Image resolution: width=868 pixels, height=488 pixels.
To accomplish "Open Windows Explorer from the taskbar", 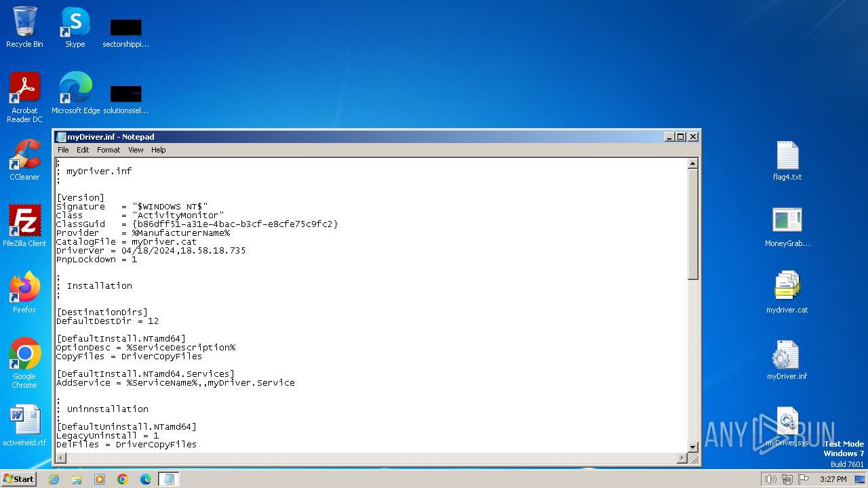I will click(77, 479).
